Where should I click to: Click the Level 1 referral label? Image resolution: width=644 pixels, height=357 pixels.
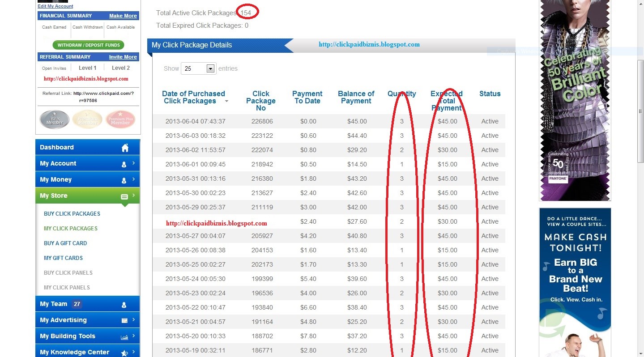(x=88, y=68)
